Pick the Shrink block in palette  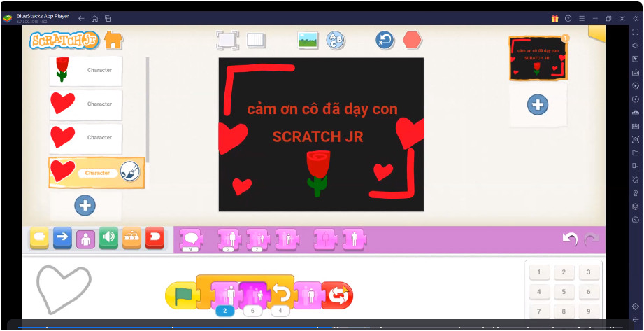click(258, 240)
